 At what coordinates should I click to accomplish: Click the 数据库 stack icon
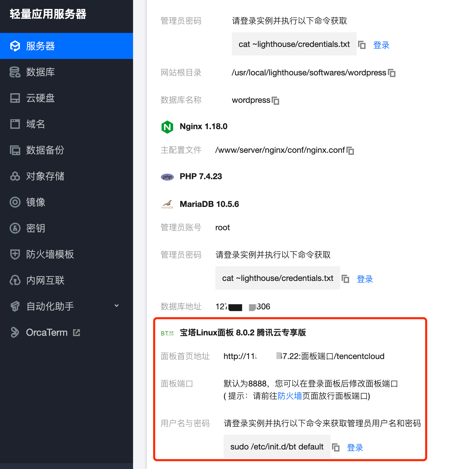pyautogui.click(x=15, y=72)
